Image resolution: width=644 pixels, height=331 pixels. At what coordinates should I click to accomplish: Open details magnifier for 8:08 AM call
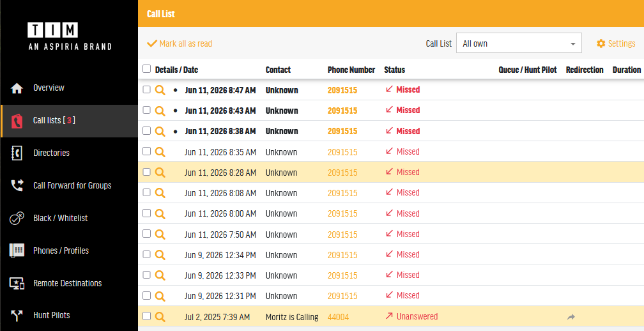[160, 193]
